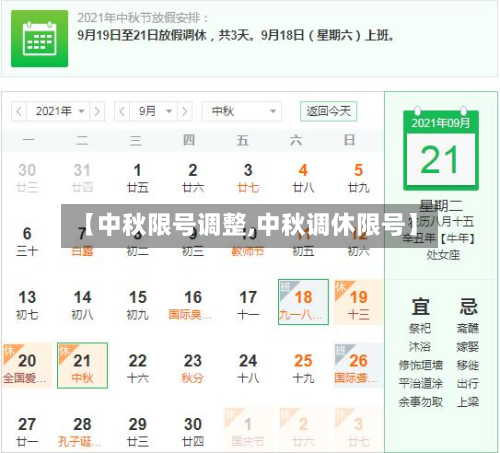The image size is (500, 453).
Task: Click the 返回今天 button
Action: pyautogui.click(x=329, y=111)
